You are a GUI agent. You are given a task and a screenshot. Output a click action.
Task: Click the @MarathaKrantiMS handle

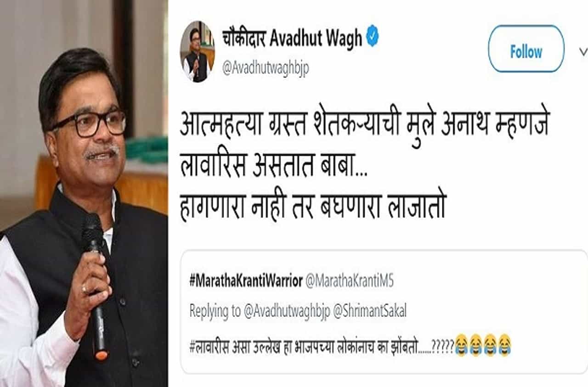pos(349,281)
